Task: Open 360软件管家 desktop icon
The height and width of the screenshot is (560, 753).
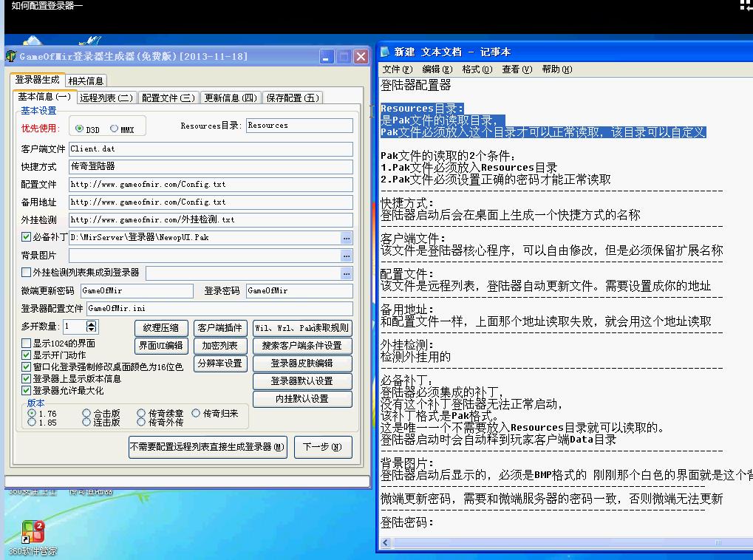Action: 33,538
